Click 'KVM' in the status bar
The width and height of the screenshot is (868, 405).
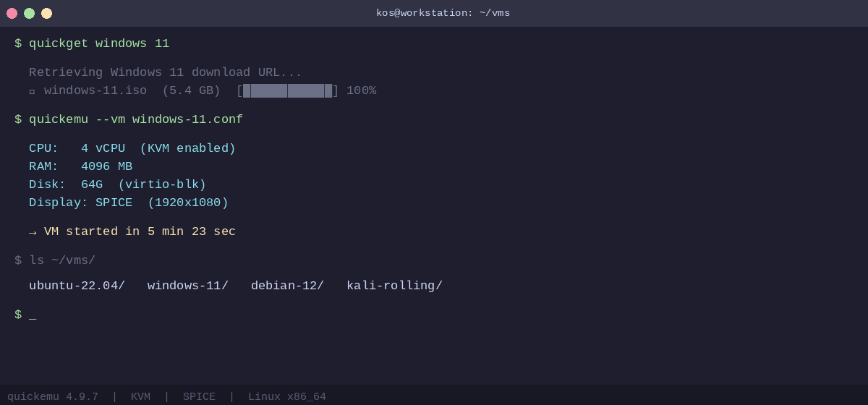pyautogui.click(x=140, y=397)
